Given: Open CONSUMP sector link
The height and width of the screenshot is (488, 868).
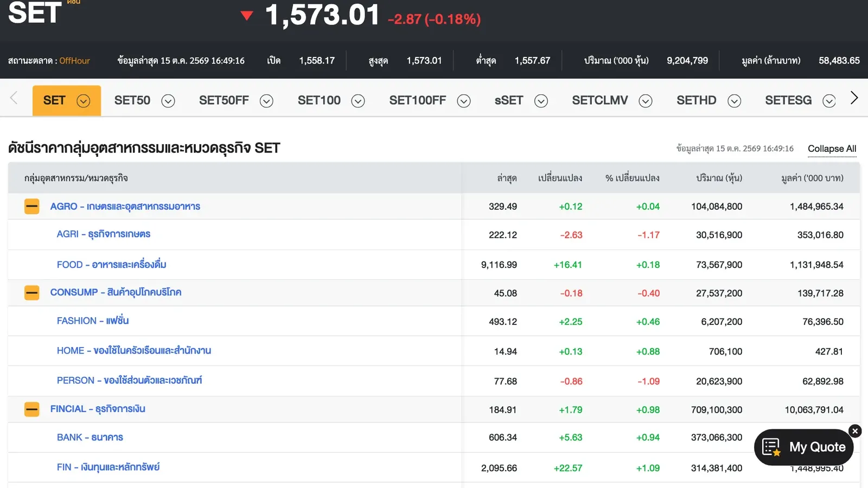Looking at the screenshot, I should click(116, 292).
